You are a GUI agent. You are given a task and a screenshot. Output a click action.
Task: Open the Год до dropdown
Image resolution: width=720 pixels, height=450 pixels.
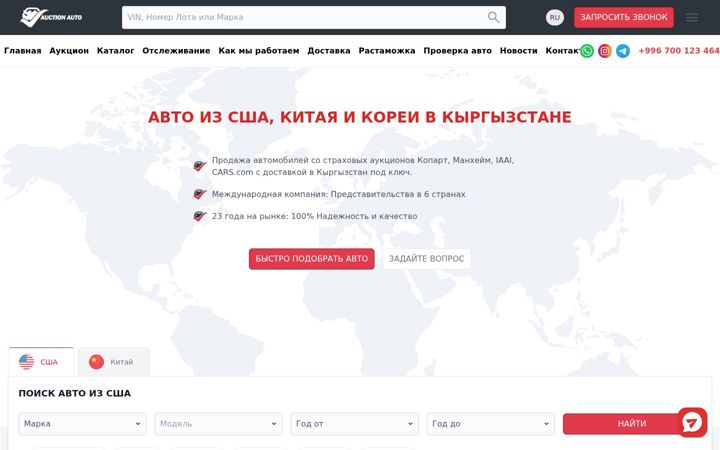pos(491,424)
